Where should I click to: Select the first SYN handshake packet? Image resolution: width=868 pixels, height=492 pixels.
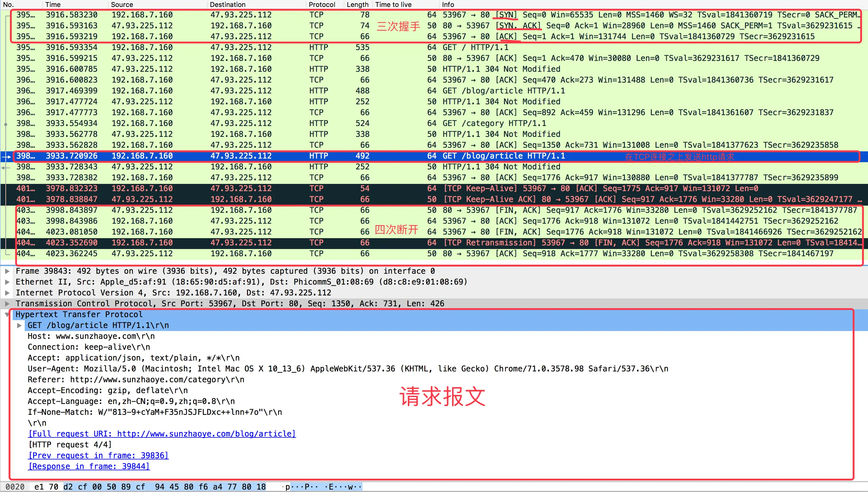coord(237,14)
